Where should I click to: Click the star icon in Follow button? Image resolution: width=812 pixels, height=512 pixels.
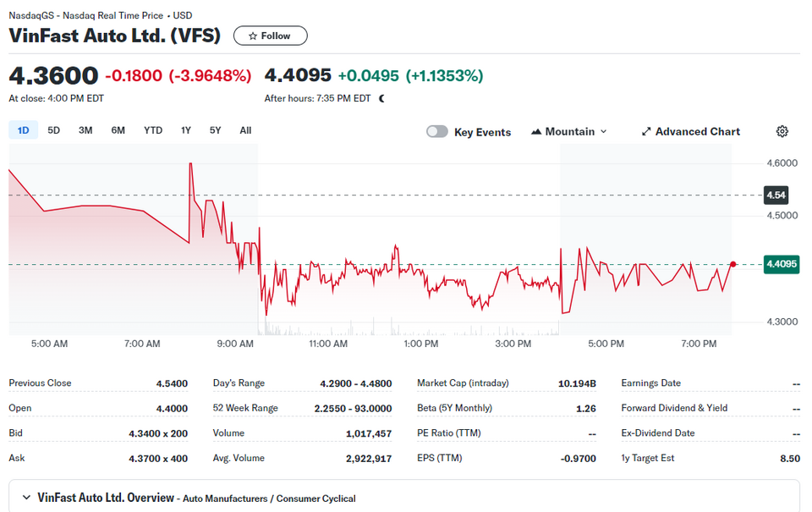[x=253, y=36]
